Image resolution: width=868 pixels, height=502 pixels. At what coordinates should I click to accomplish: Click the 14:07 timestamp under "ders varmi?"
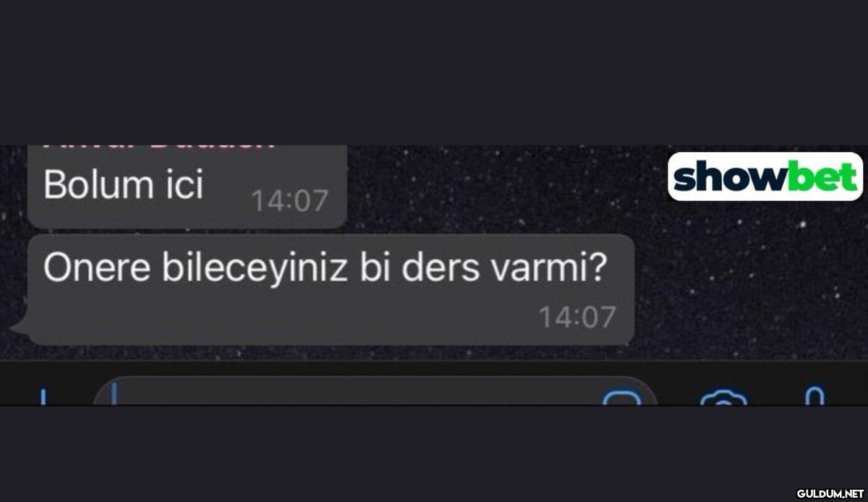coord(577,317)
